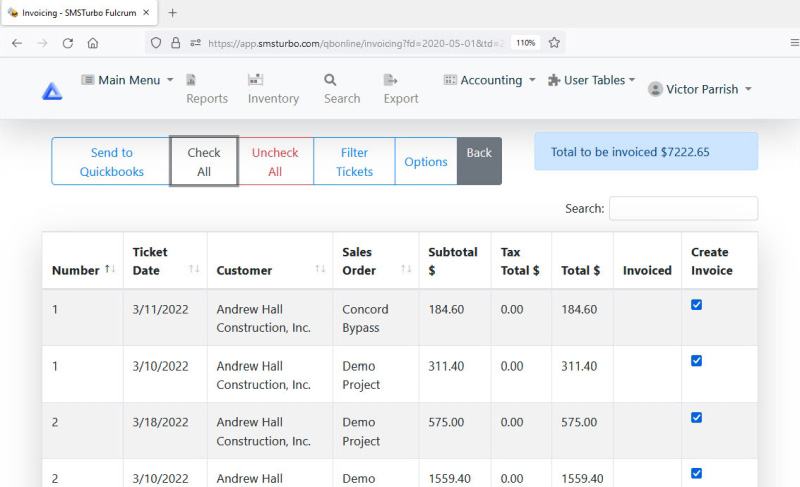Open the browser hamburger menu
Viewport: 800px width, 487px height.
pos(794,43)
